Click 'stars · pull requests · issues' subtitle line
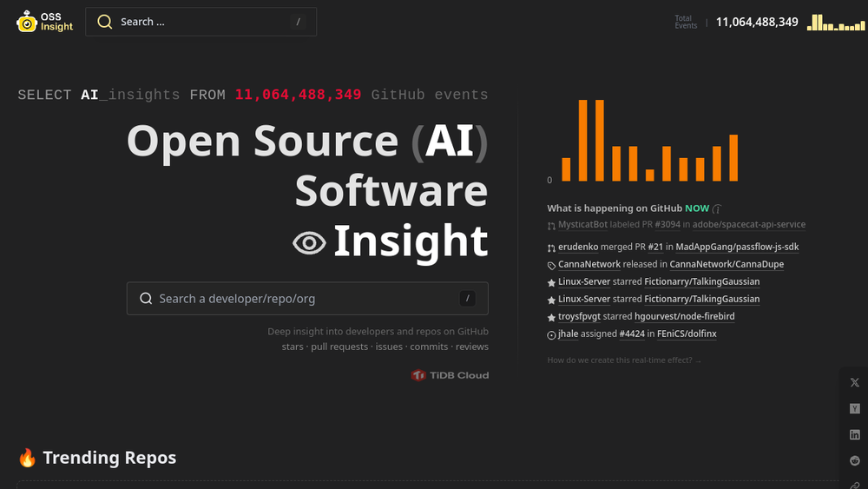This screenshot has width=868, height=489. [385, 347]
